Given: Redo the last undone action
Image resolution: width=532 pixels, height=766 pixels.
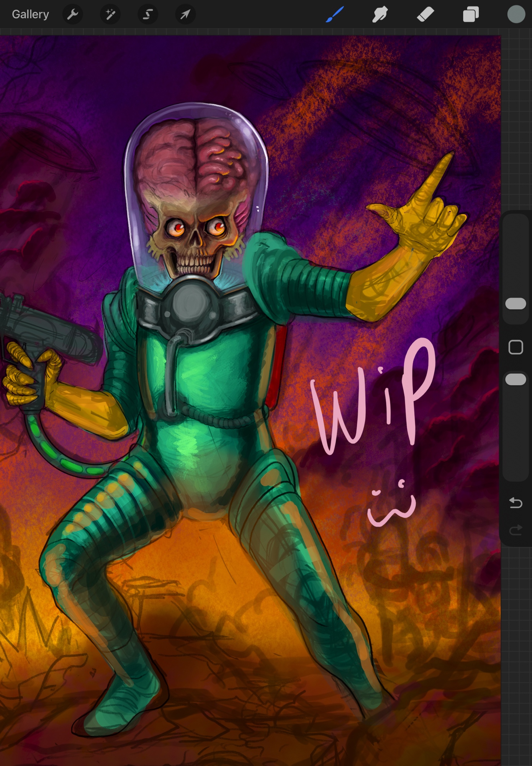Looking at the screenshot, I should 516,530.
